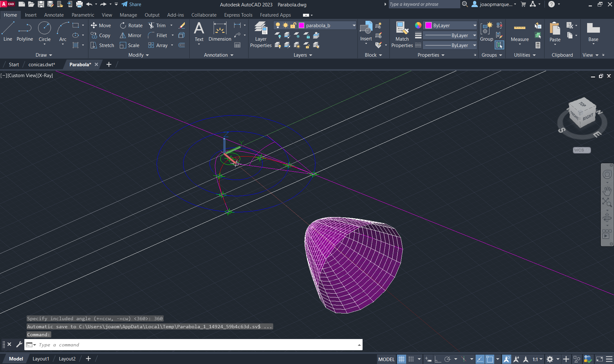This screenshot has width=614, height=364.
Task: Open the annotation scale 1:1 dropdown
Action: click(x=537, y=359)
